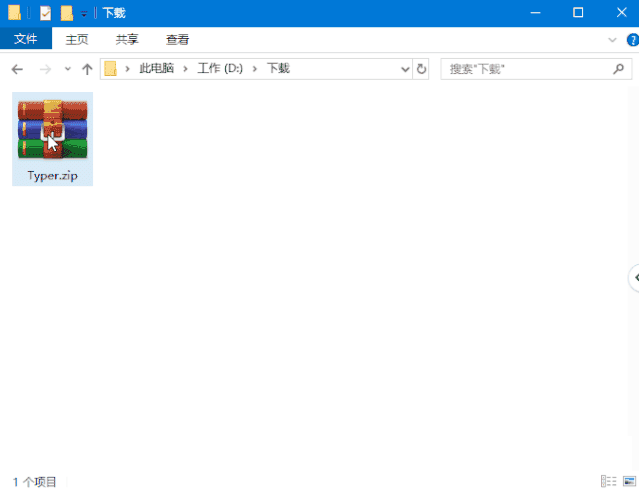Open address bar history dropdown
The width and height of the screenshot is (639, 492).
coord(405,69)
